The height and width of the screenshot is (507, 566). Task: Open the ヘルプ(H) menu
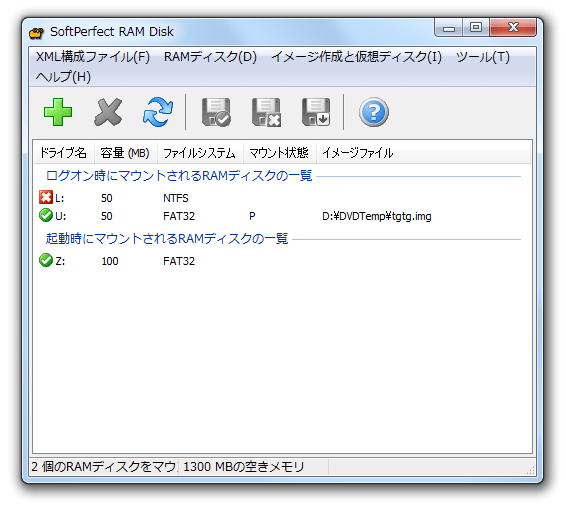click(x=63, y=77)
